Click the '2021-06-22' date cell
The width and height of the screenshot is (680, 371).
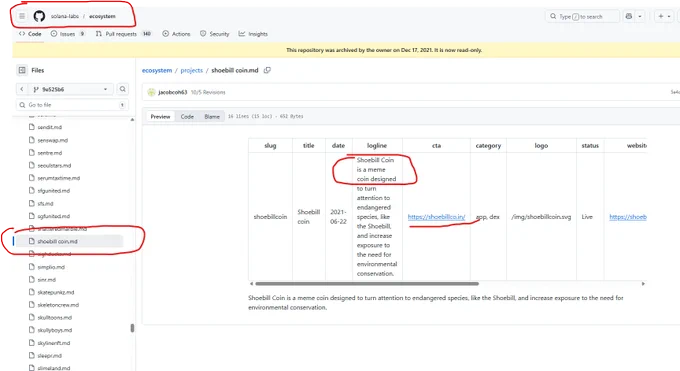tap(339, 217)
